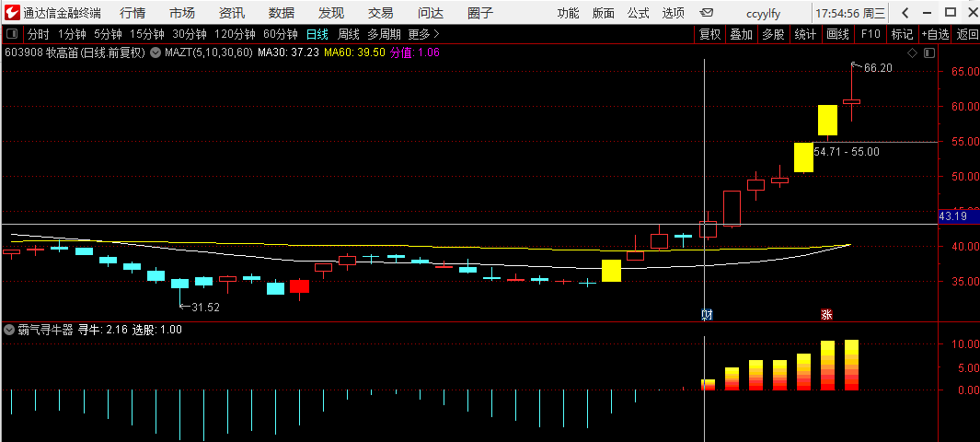Click the 分值: 1.06 value

tap(415, 53)
